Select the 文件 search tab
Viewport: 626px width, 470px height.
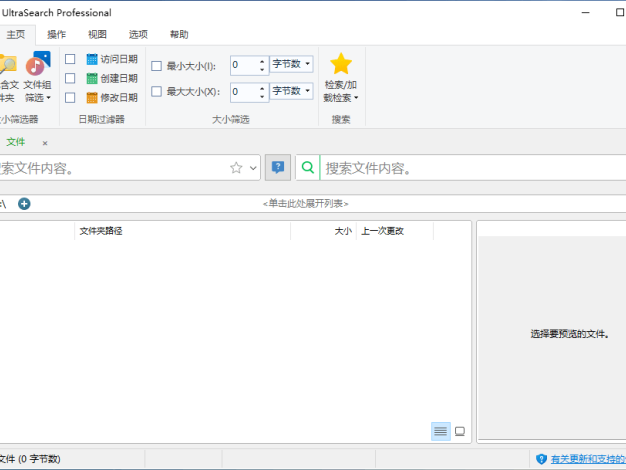16,142
